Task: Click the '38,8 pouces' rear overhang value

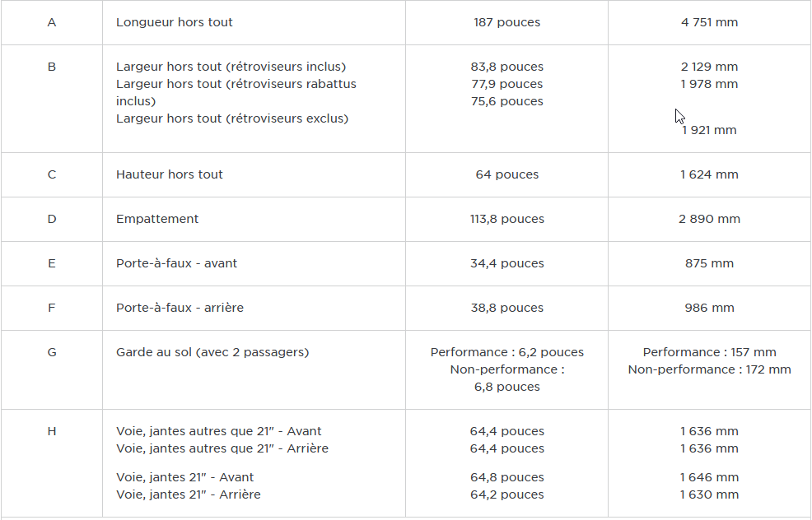Action: 507,308
